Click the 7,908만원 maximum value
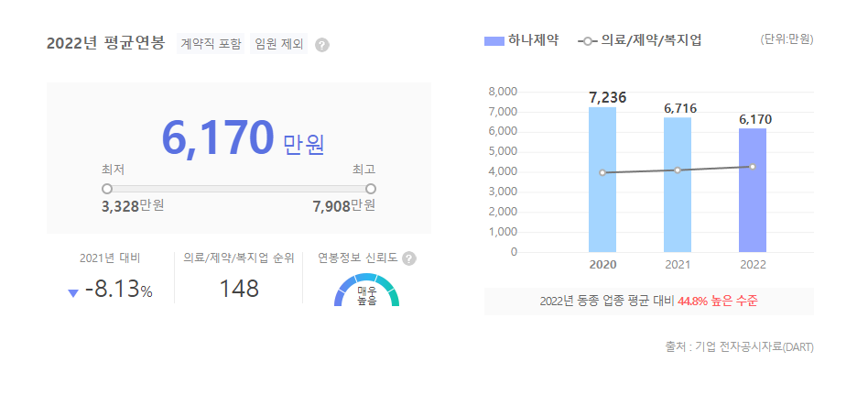 344,206
